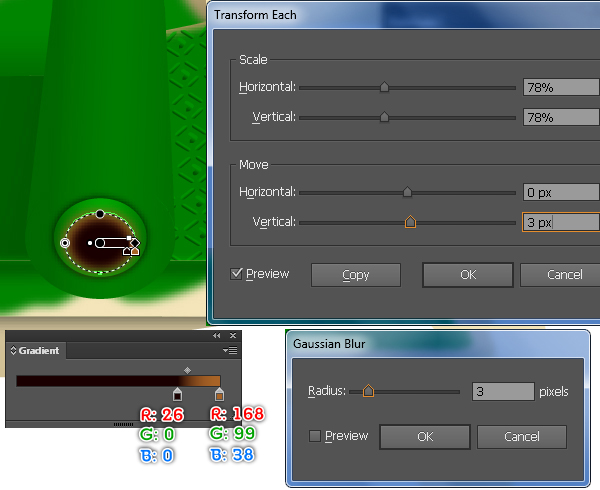Click the Scale Vertical 78% field
The width and height of the screenshot is (600, 490).
pyautogui.click(x=561, y=117)
